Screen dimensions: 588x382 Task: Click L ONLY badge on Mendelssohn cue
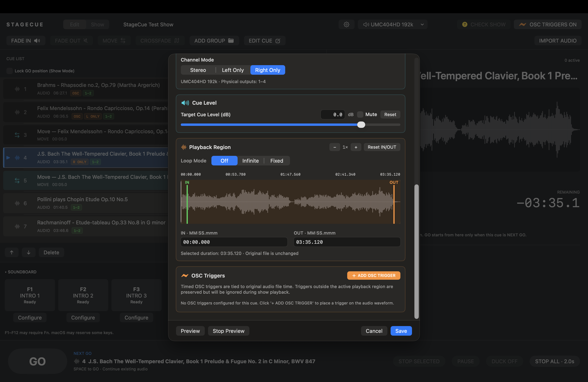tap(93, 116)
